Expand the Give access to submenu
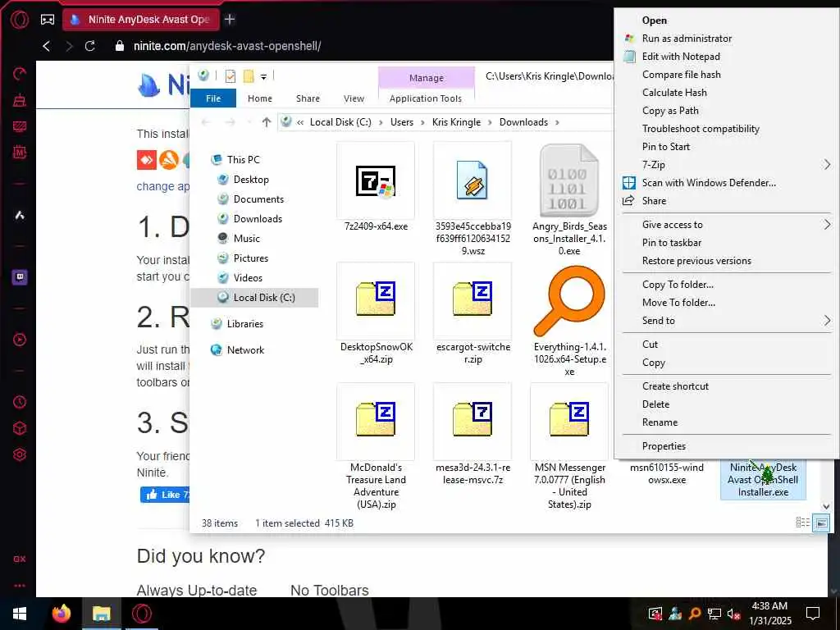The height and width of the screenshot is (630, 840). pos(827,225)
